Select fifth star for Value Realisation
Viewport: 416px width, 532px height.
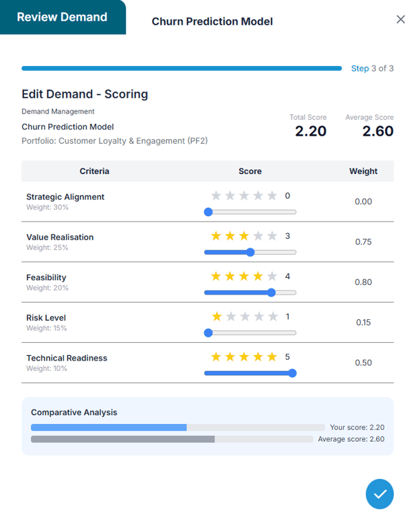tap(272, 236)
